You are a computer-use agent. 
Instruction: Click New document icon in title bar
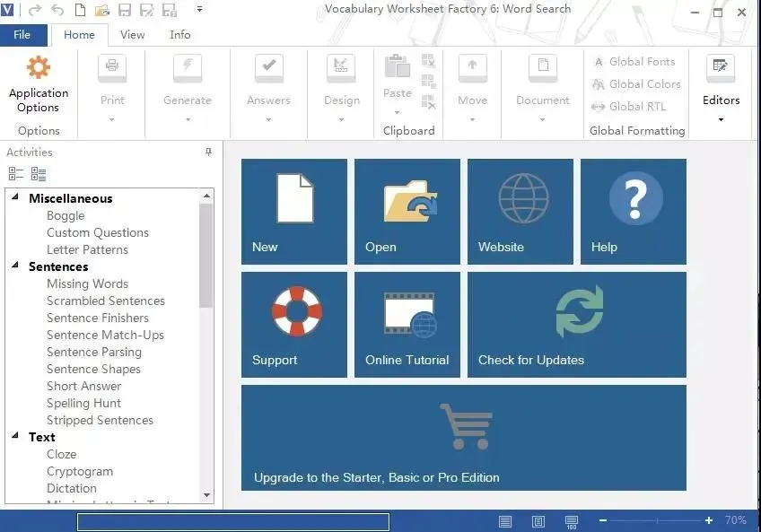[x=80, y=10]
